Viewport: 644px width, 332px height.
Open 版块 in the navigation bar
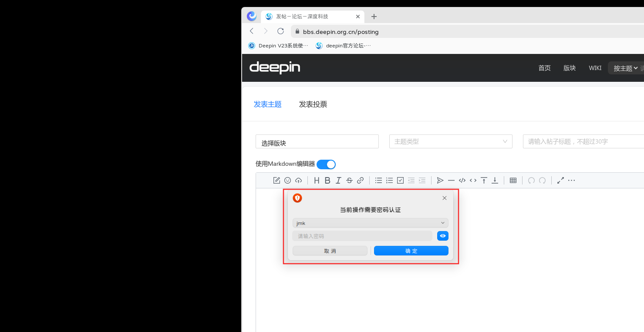coord(570,68)
